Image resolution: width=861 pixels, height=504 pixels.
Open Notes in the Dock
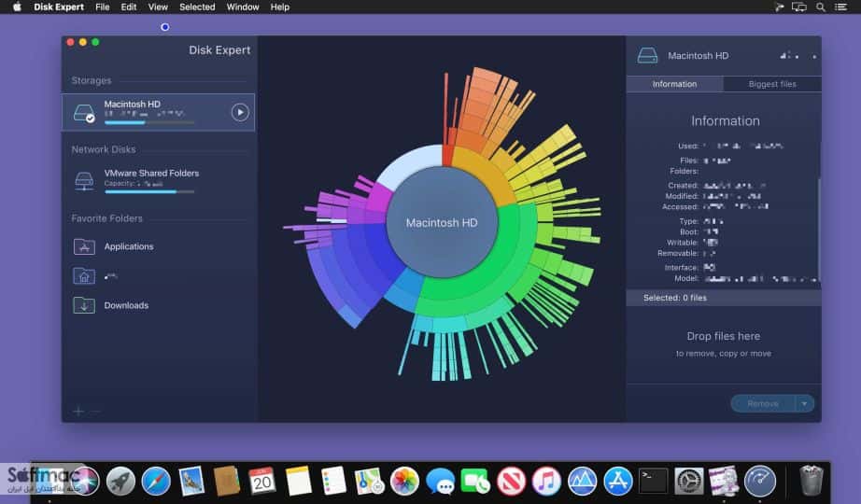coord(298,482)
